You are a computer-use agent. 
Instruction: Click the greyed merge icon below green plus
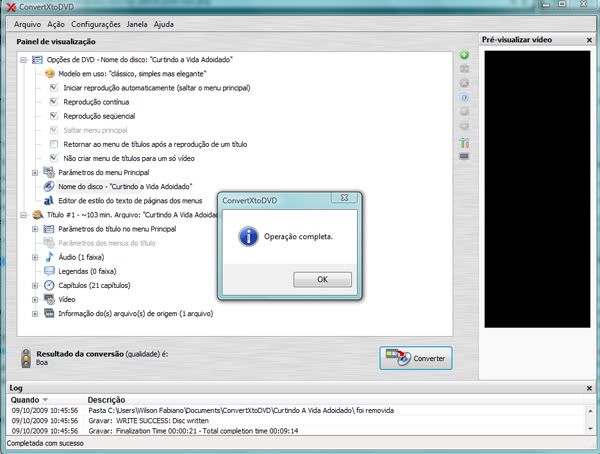[464, 69]
